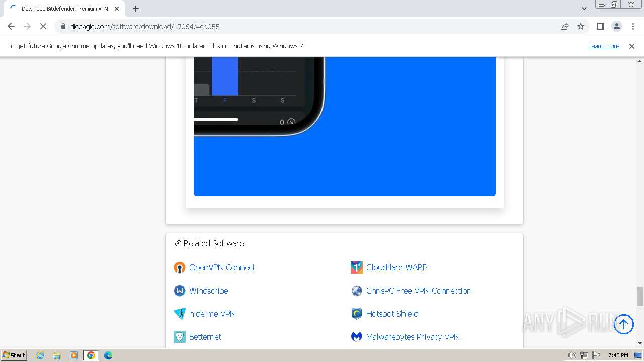Screen dimensions: 644x362
Task: Click the scrollbar down arrow
Action: [640, 343]
